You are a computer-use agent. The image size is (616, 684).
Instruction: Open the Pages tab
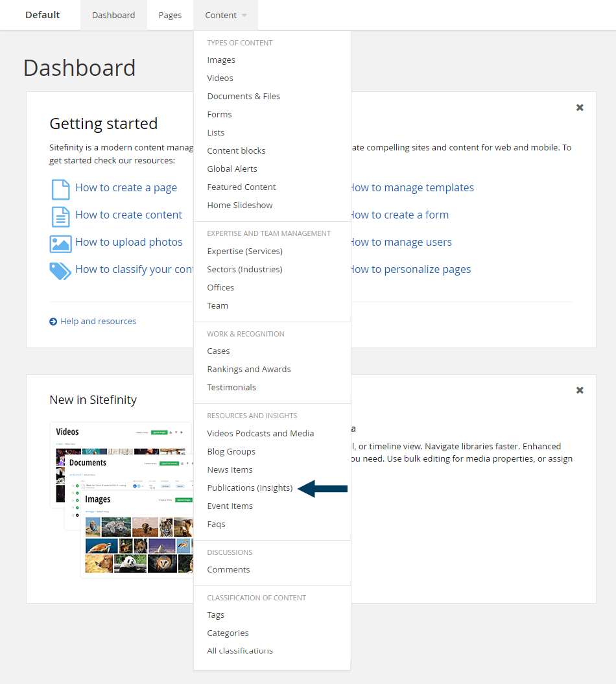(170, 16)
